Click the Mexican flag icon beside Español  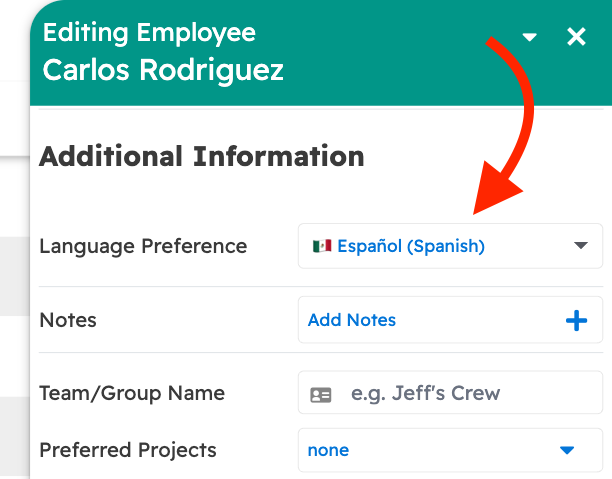[x=322, y=246]
